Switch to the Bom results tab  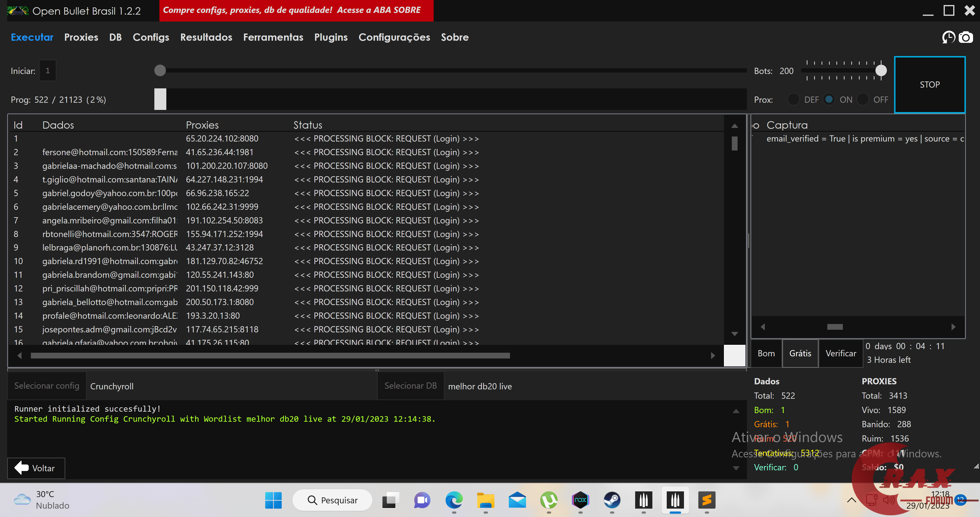[766, 353]
